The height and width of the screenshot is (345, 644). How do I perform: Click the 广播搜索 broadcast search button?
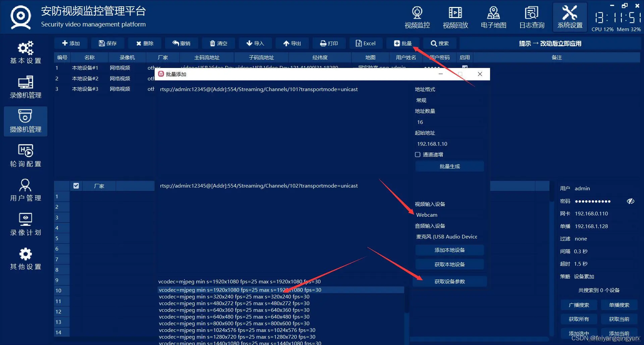pyautogui.click(x=579, y=305)
